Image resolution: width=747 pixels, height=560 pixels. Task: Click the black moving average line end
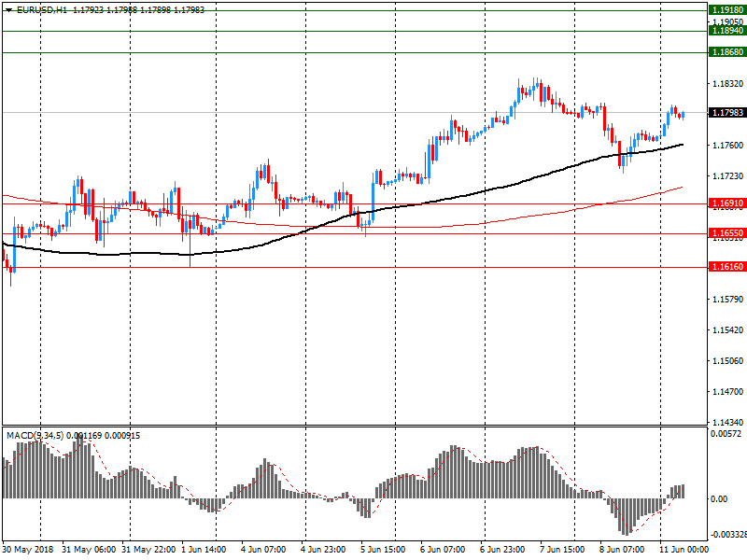683,145
